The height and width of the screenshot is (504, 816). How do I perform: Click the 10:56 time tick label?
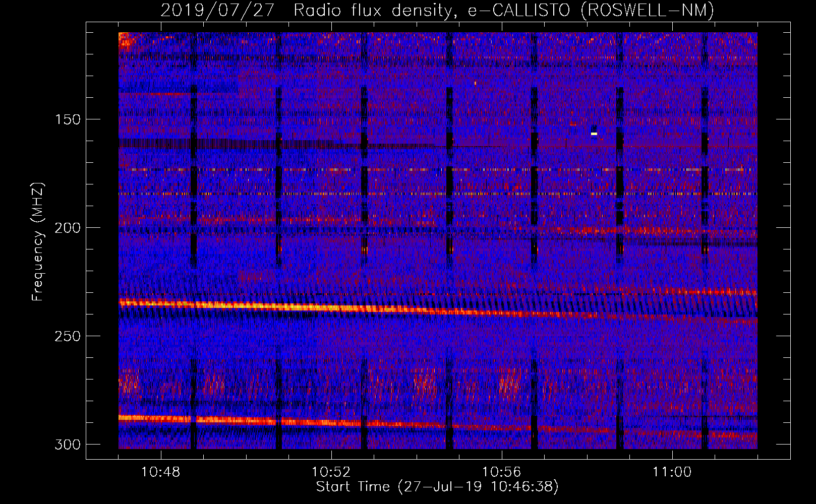[x=502, y=472]
